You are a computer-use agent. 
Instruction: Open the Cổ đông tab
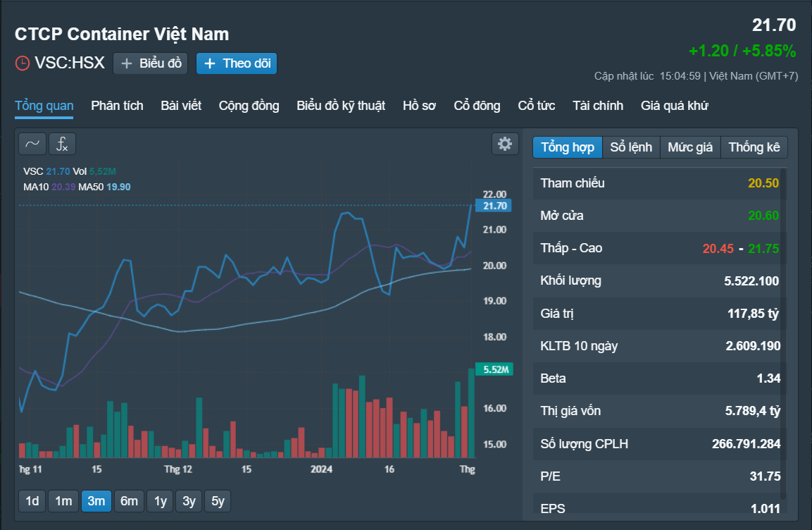pos(477,106)
